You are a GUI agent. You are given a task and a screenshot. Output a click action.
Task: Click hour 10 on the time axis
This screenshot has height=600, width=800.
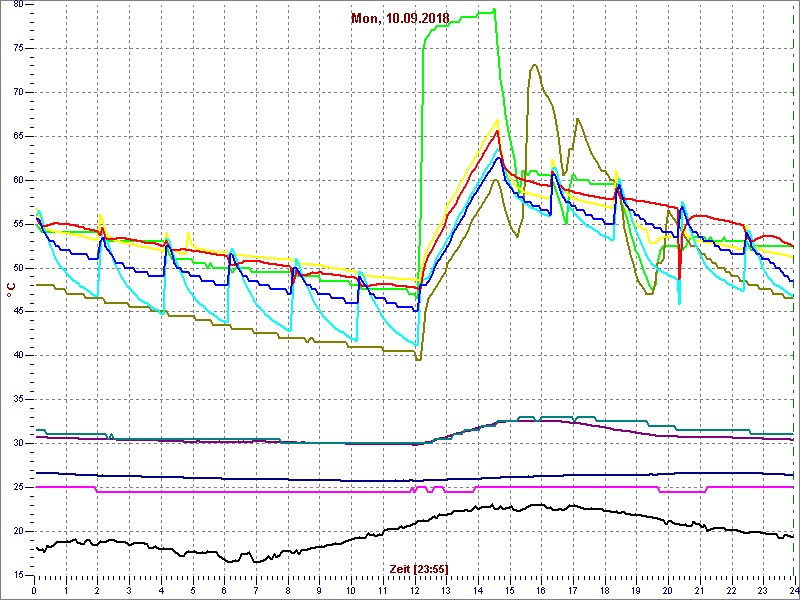(x=352, y=590)
